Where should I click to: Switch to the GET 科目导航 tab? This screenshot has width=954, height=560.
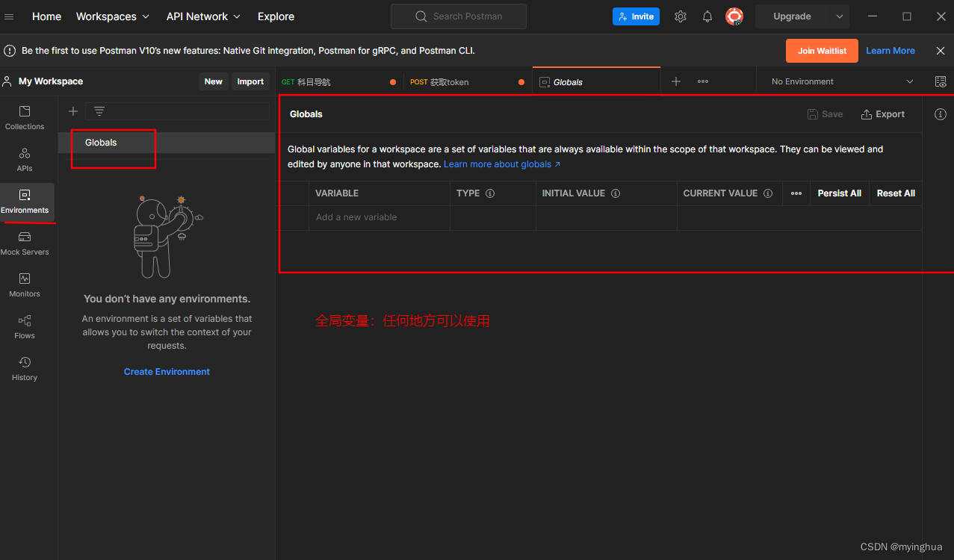(x=340, y=82)
